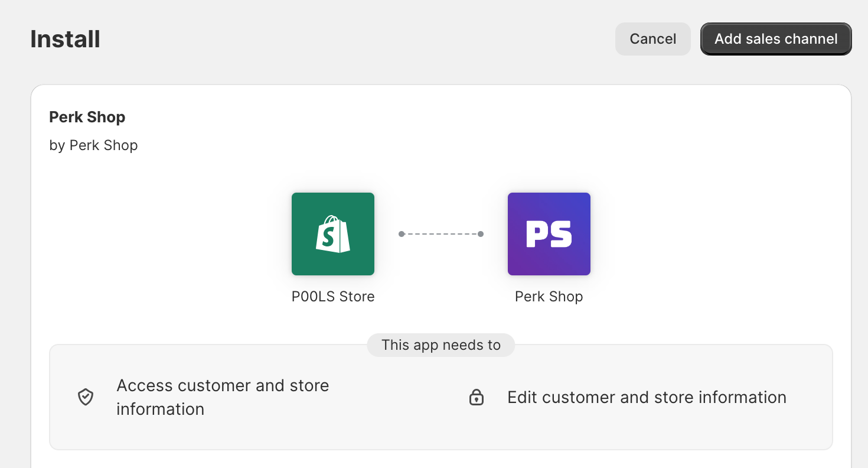
Task: Select the 'P00LS Store' label
Action: [333, 297]
